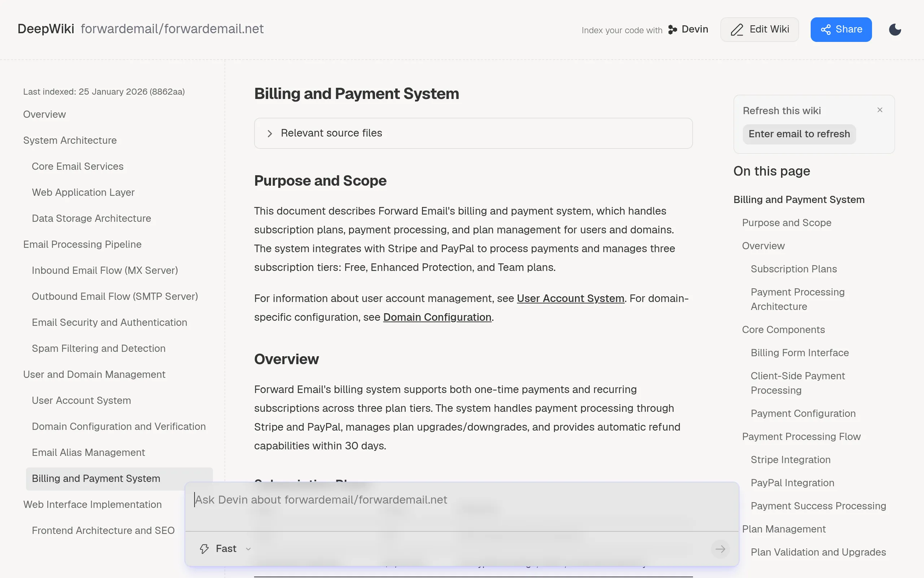The height and width of the screenshot is (578, 924).
Task: Jump to Plan Management in outline
Action: (x=784, y=529)
